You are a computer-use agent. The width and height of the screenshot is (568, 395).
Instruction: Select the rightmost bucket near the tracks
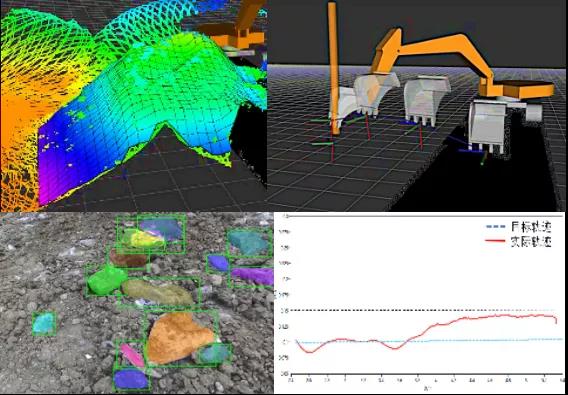[487, 127]
